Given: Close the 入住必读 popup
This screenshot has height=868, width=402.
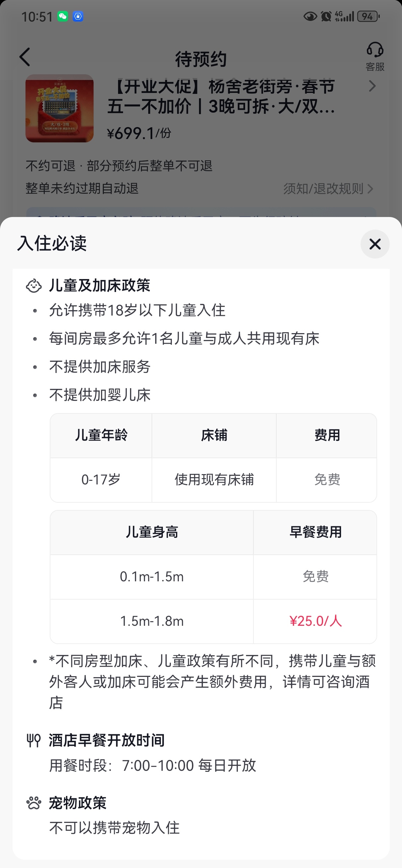Looking at the screenshot, I should click(375, 244).
